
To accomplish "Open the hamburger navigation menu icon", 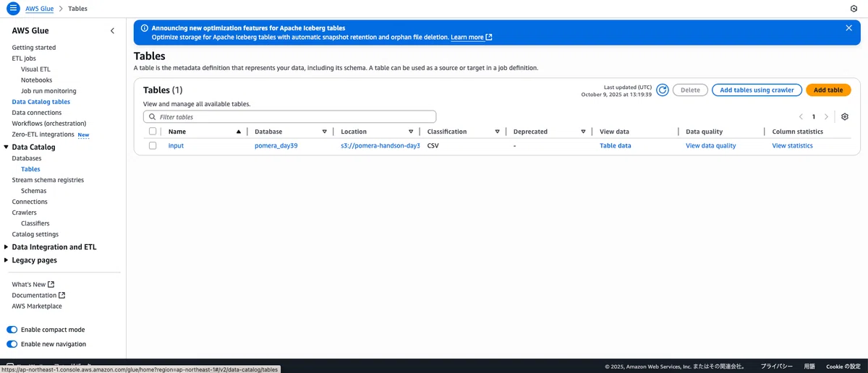I will coord(13,9).
